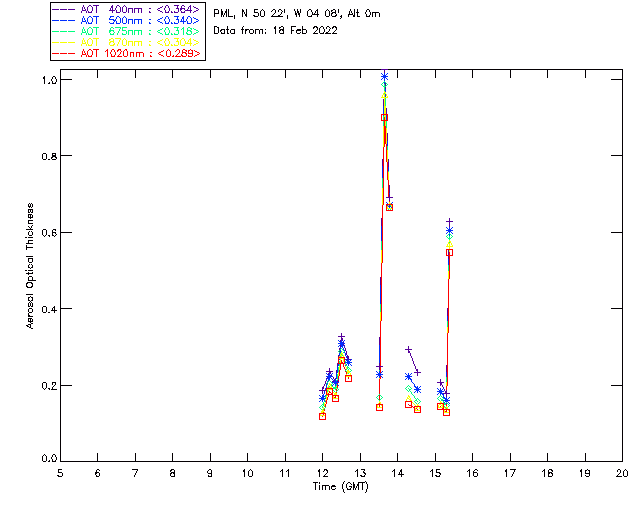The height and width of the screenshot is (512, 640).
Task: Click the red square peak marker near 0.9
Action: [384, 118]
